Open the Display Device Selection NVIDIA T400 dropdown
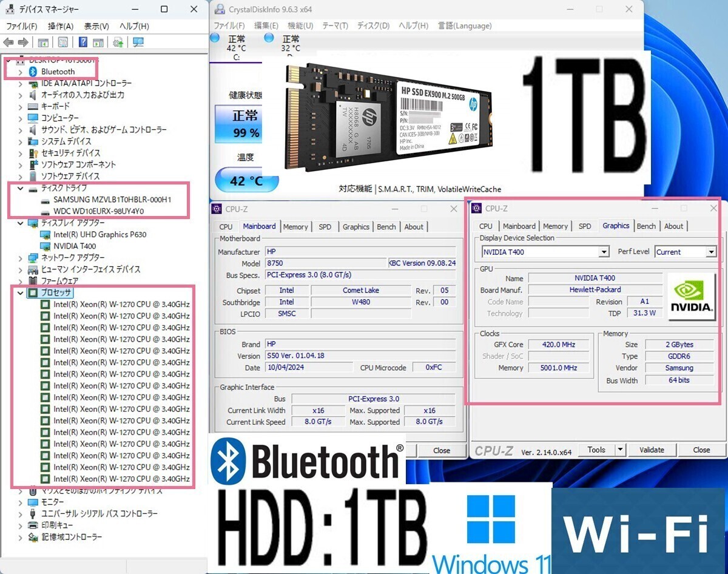This screenshot has width=728, height=574. click(604, 252)
